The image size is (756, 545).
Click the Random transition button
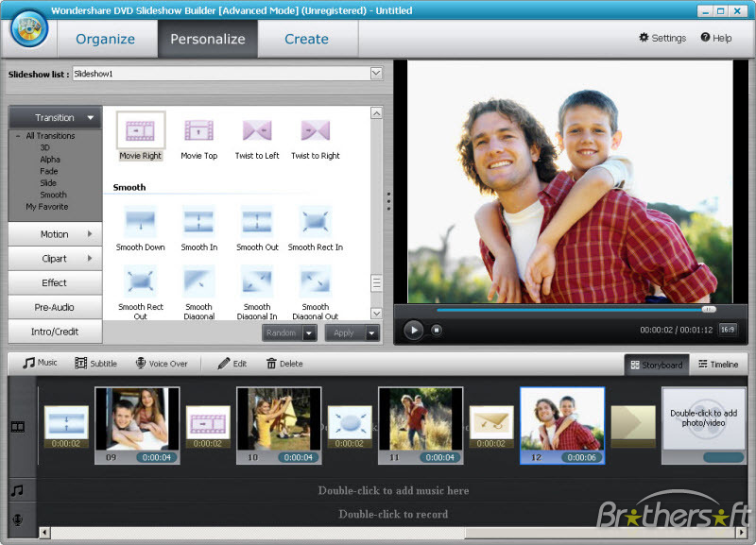click(282, 333)
